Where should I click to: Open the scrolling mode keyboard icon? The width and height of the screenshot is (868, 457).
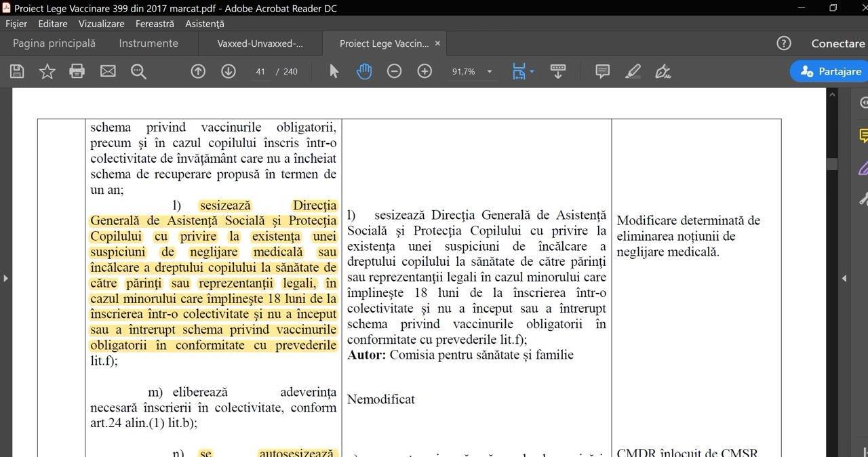click(x=558, y=71)
